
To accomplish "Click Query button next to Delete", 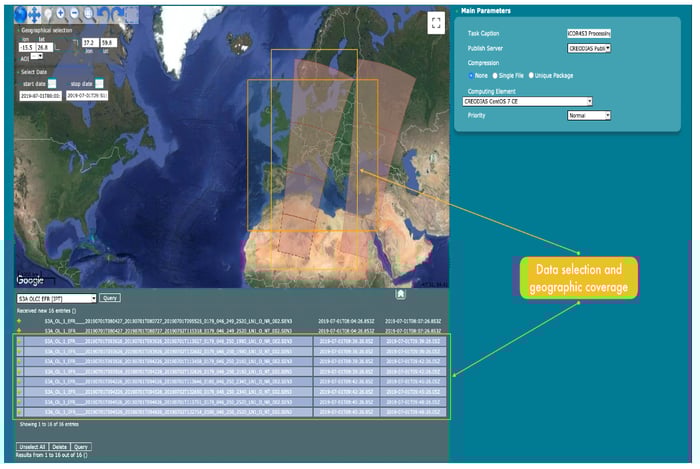I will 81,447.
